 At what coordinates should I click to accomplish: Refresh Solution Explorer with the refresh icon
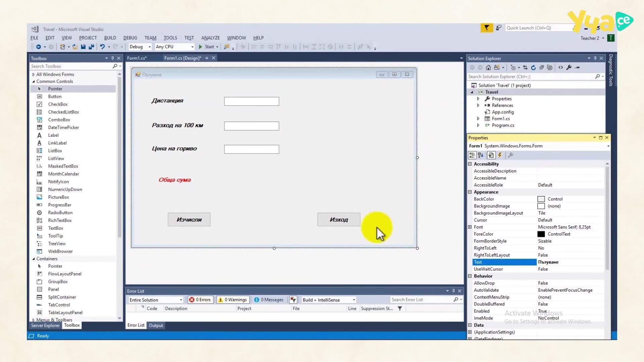[533, 67]
